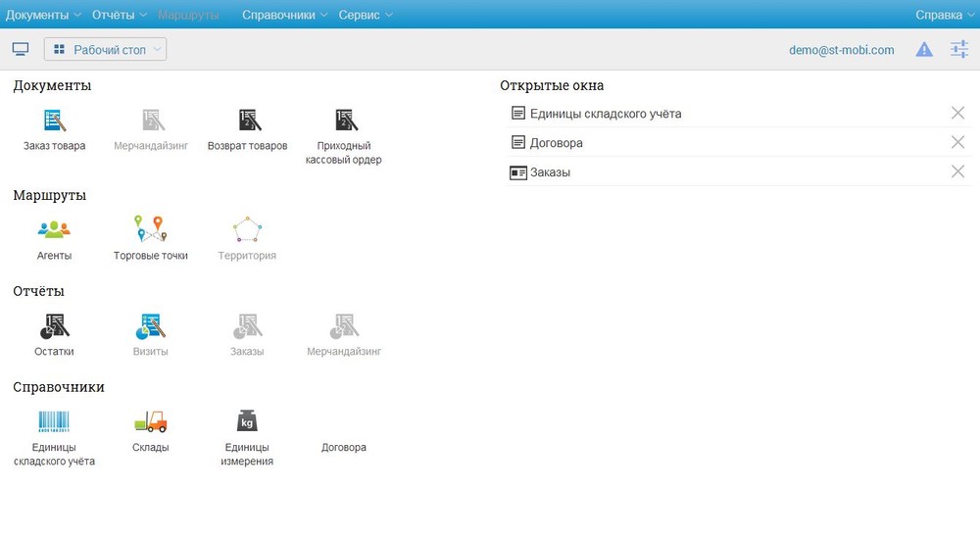
Task: Open the Сервис menu
Action: 366,15
